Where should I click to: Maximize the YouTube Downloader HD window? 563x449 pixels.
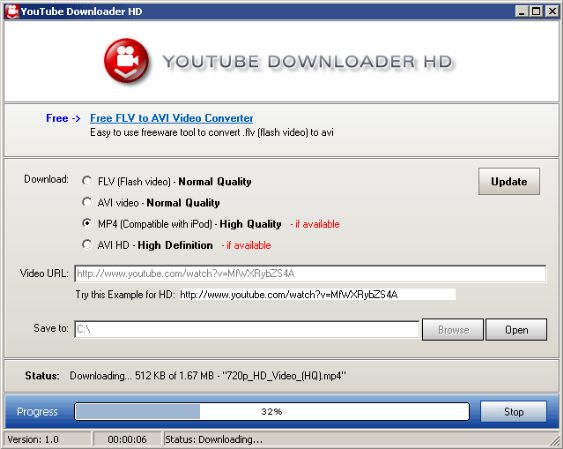[x=536, y=11]
